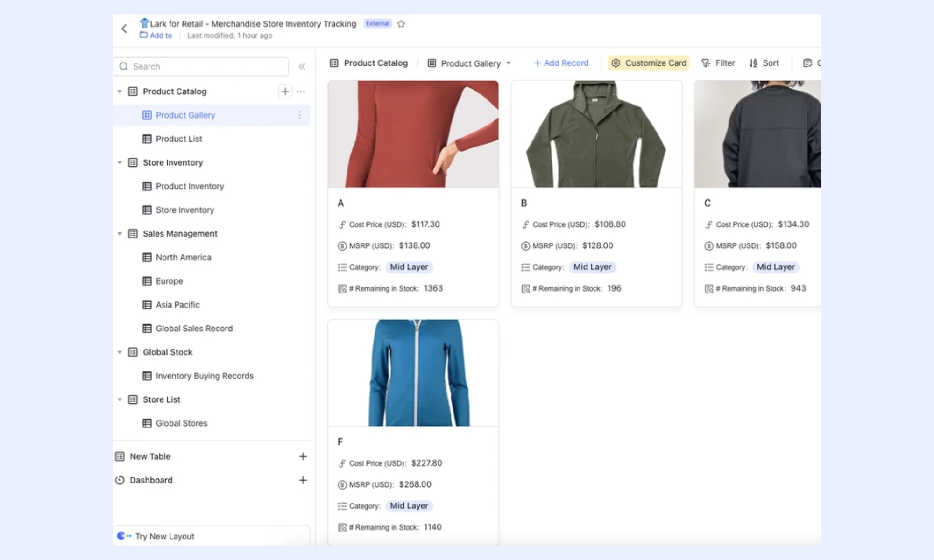
Task: Click the plus next to New Table
Action: pyautogui.click(x=303, y=456)
